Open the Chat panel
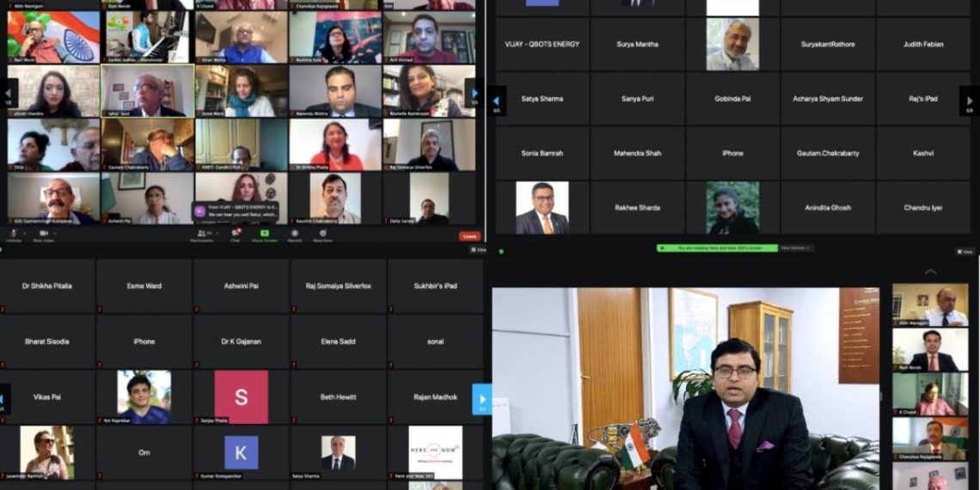The height and width of the screenshot is (490, 980). pos(236,233)
